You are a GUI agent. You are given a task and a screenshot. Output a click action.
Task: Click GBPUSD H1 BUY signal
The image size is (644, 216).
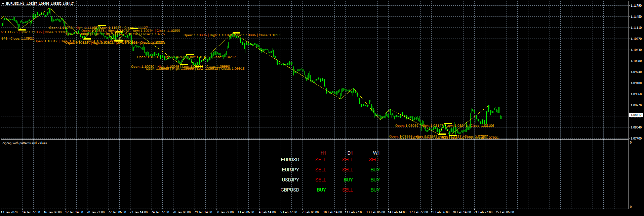(321, 190)
